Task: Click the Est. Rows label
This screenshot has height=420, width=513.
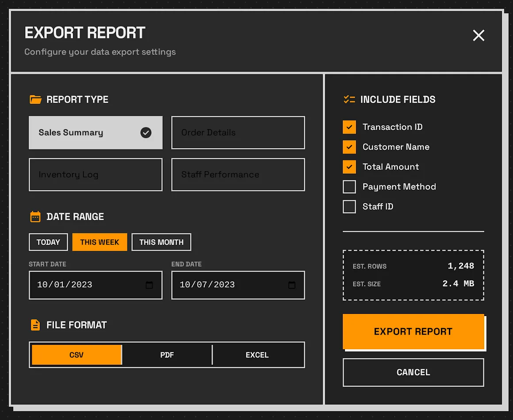Action: [x=369, y=267]
